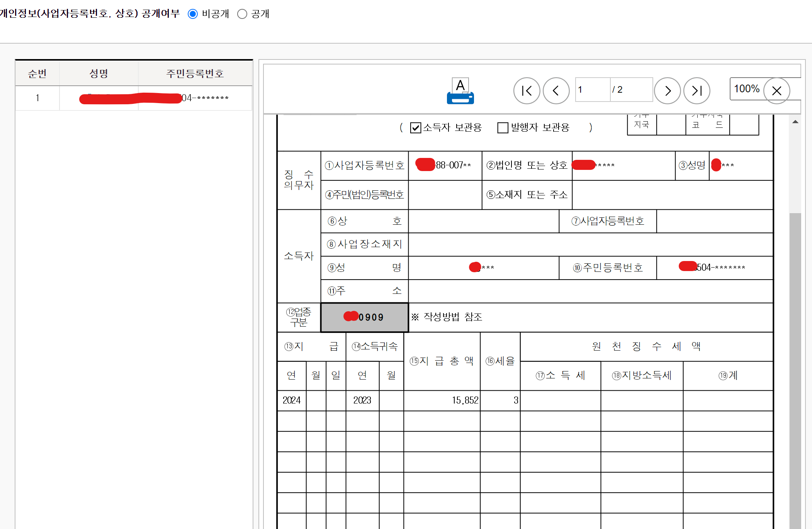Select the 비공개 privacy option
This screenshot has width=812, height=529.
(x=193, y=14)
